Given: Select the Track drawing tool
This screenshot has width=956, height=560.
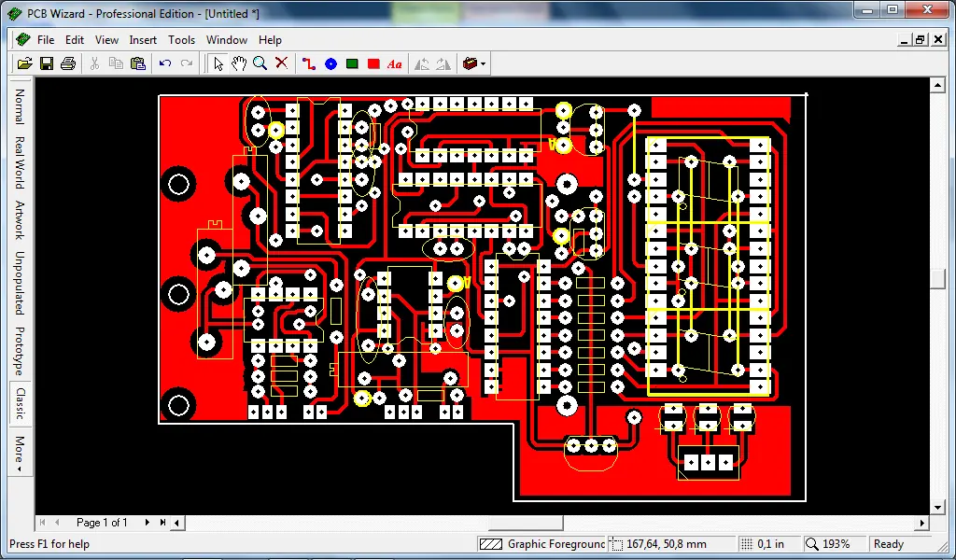Looking at the screenshot, I should point(309,63).
